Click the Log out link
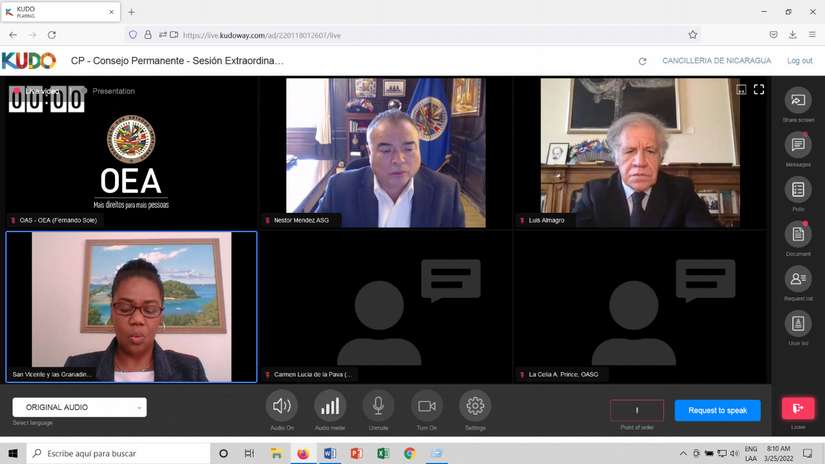This screenshot has height=464, width=825. tap(799, 61)
